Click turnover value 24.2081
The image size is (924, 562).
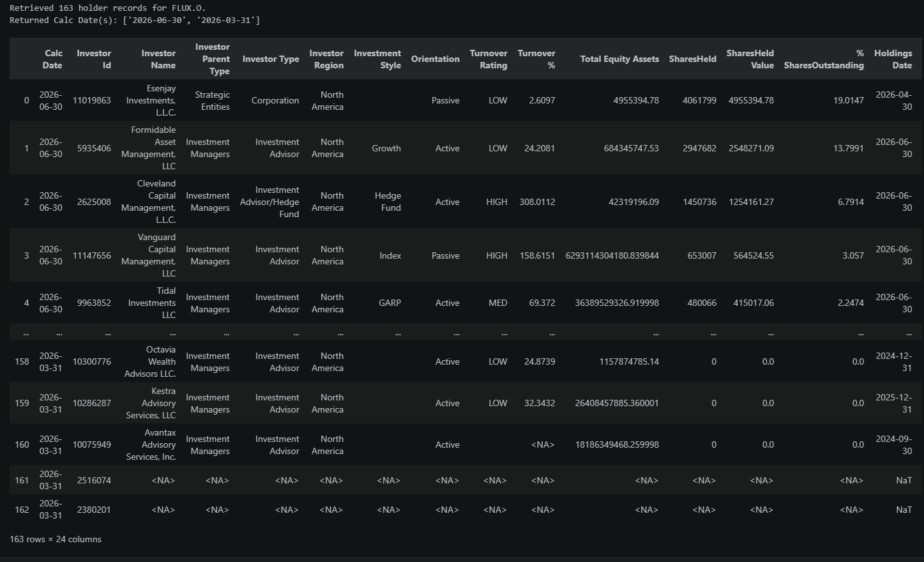pyautogui.click(x=540, y=148)
